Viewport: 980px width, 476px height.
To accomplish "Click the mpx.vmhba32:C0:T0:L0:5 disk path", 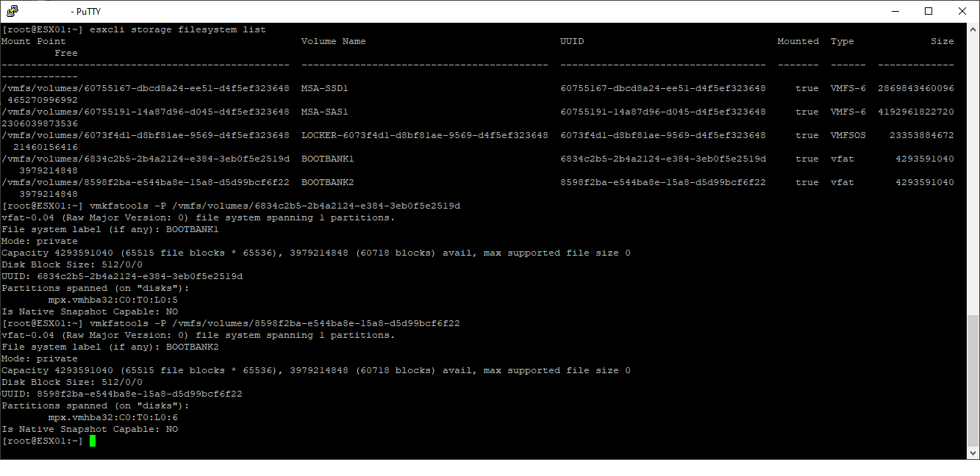I will pos(112,299).
